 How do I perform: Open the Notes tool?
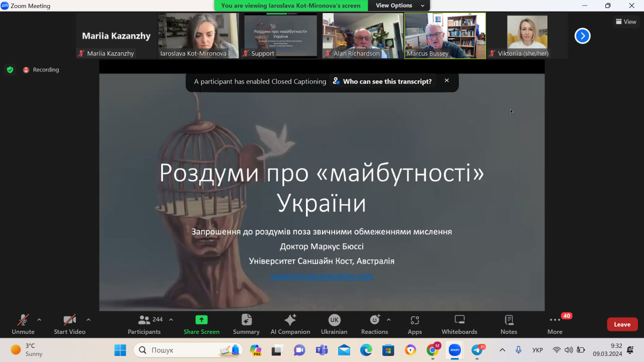click(509, 324)
